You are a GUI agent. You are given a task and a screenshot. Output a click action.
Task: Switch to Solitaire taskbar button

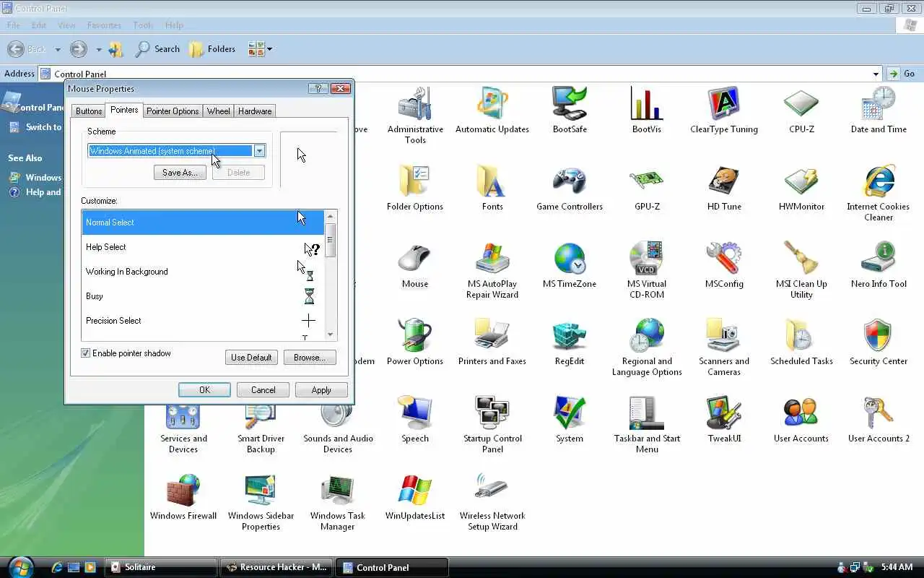162,567
